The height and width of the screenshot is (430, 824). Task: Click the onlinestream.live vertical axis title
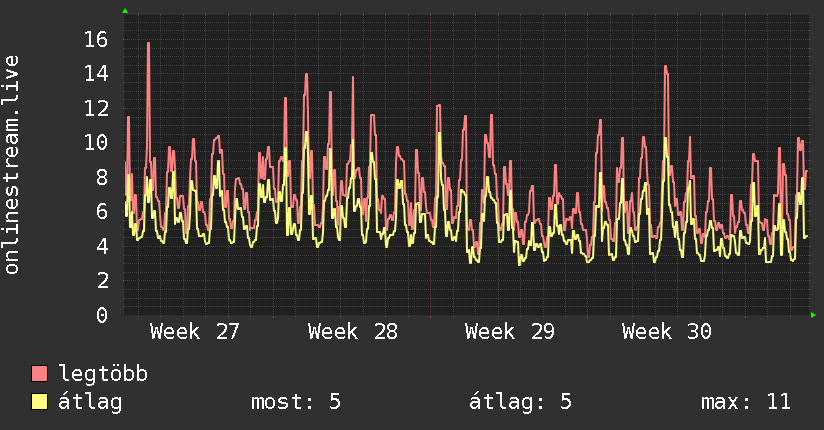11,165
